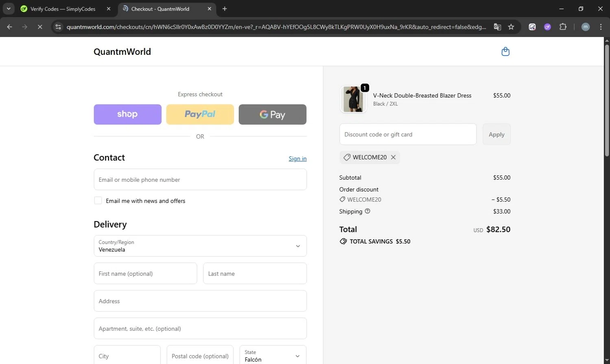The width and height of the screenshot is (610, 364).
Task: View site information icon in address bar
Action: (x=58, y=27)
